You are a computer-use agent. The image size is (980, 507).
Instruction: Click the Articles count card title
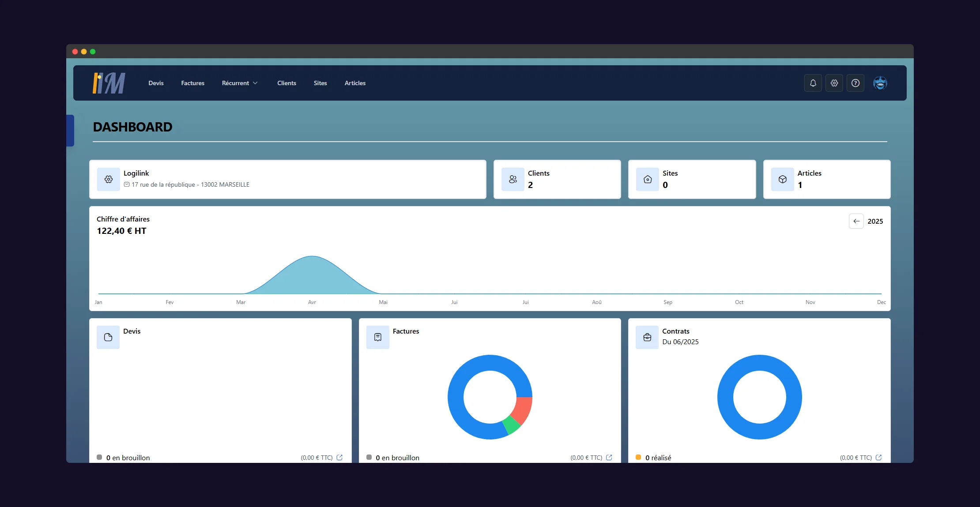[x=810, y=173]
